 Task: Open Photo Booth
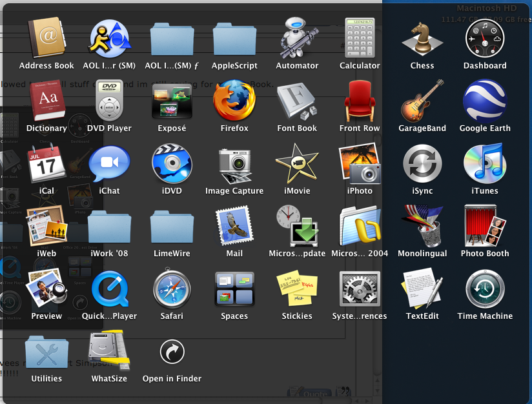(485, 226)
